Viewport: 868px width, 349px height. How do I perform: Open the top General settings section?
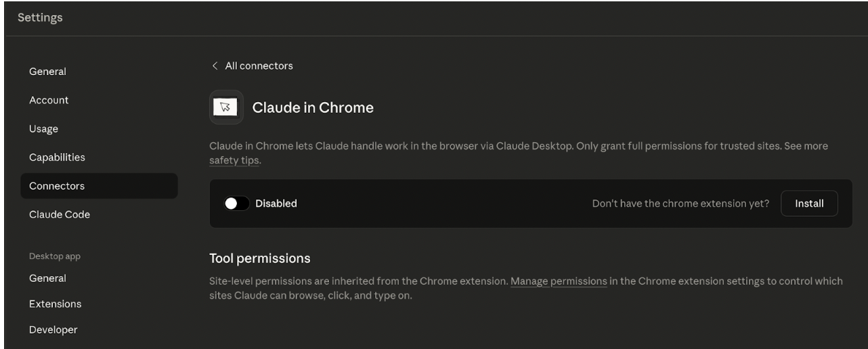click(47, 72)
